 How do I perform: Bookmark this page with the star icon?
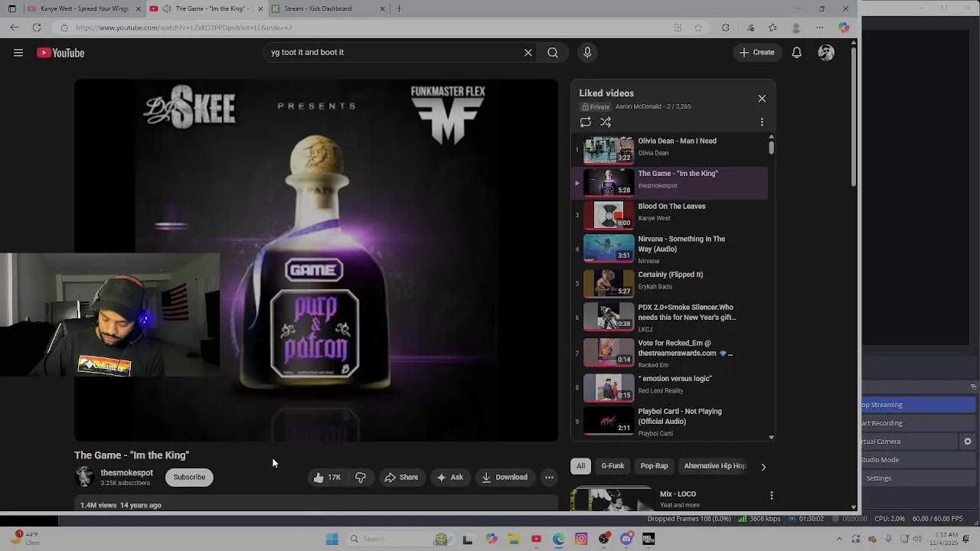tap(698, 28)
